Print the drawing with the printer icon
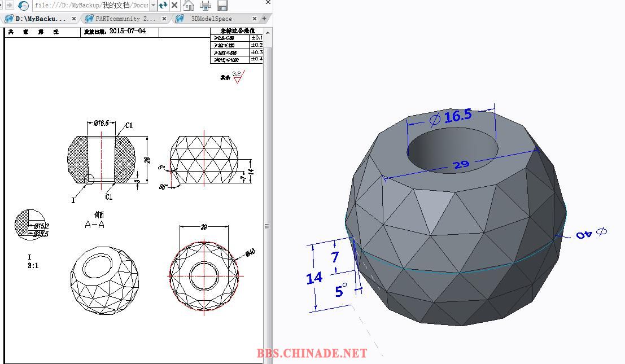Viewport: 625px width, 364px height. pyautogui.click(x=206, y=6)
